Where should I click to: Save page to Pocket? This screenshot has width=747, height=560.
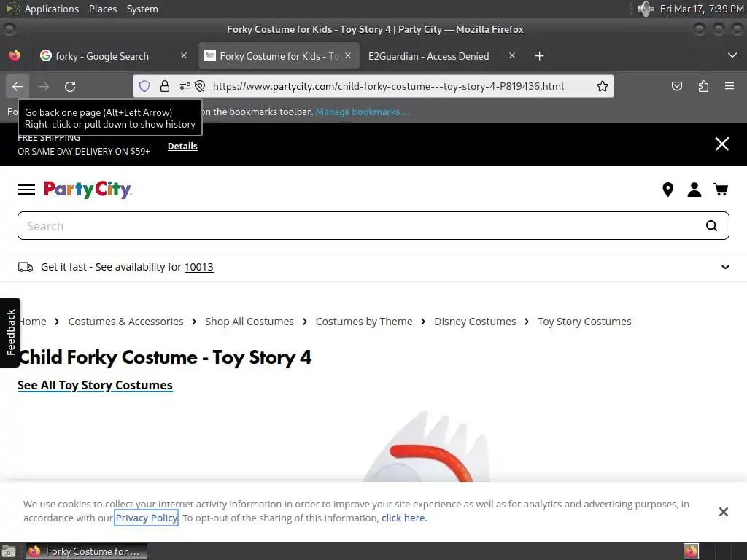click(676, 86)
